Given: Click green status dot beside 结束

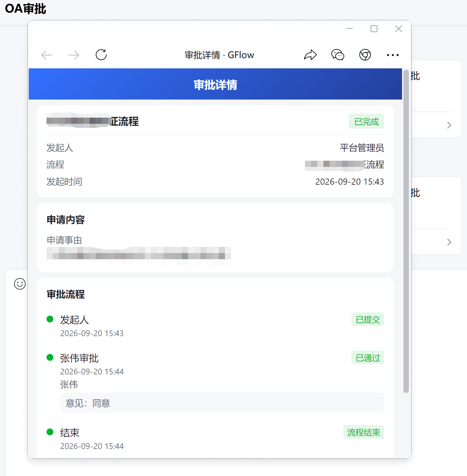Looking at the screenshot, I should click(50, 432).
